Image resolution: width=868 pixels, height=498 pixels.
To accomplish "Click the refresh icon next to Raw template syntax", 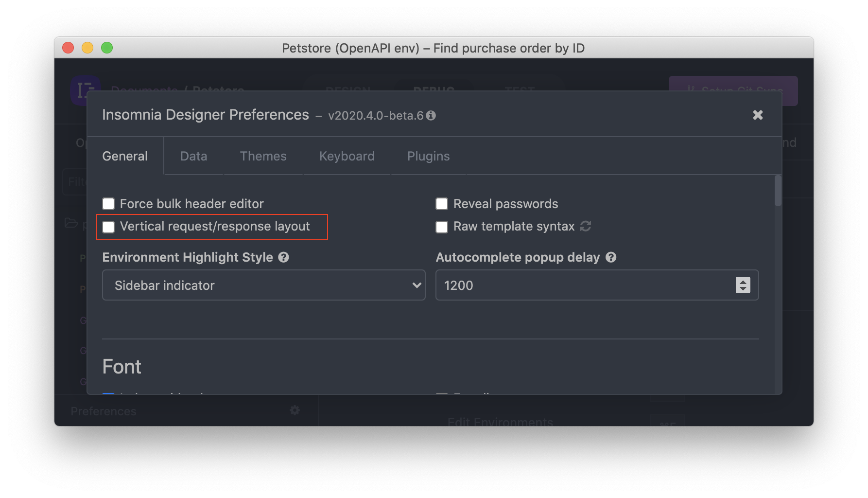I will (586, 226).
